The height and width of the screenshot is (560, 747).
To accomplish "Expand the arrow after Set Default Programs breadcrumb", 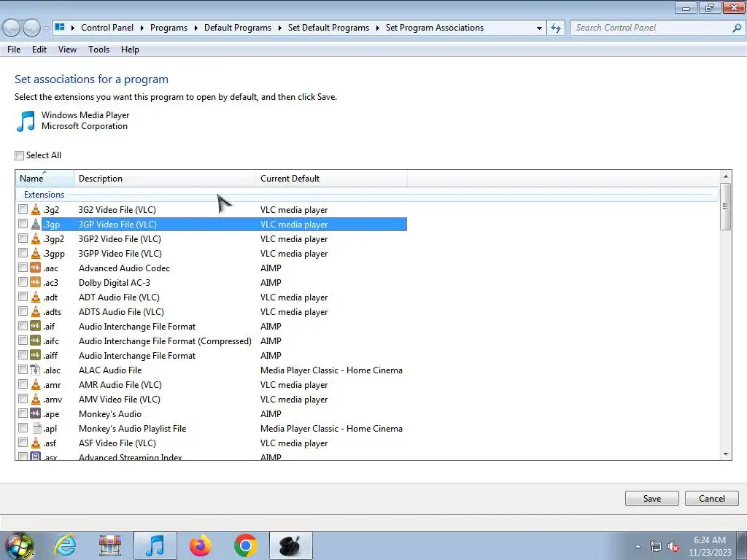I will (377, 28).
